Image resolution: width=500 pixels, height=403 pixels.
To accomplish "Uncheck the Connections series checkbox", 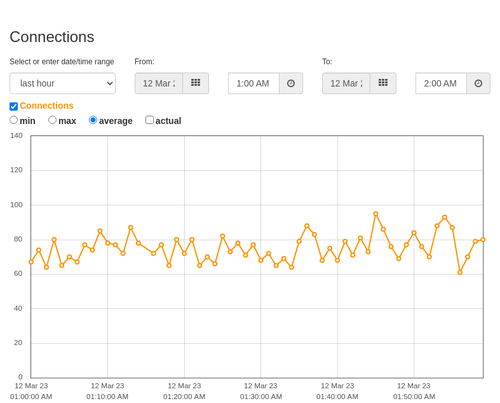I will click(x=14, y=106).
